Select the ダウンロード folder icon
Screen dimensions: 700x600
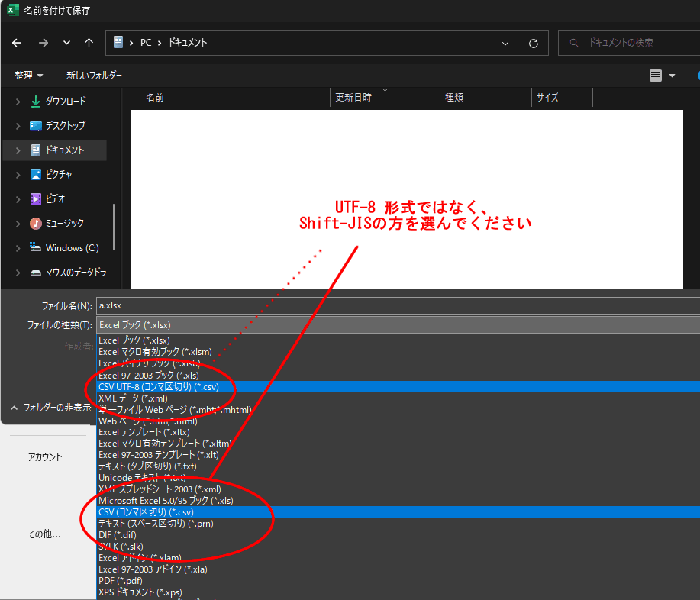(36, 102)
